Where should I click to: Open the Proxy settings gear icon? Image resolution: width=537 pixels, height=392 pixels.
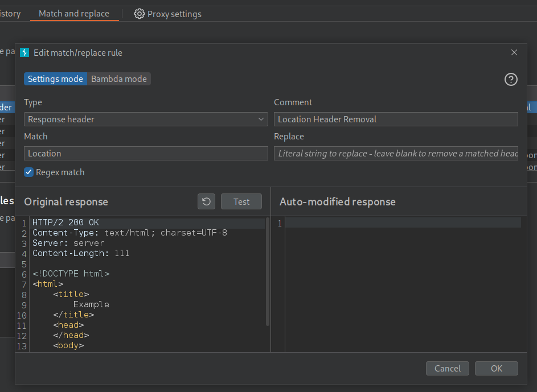click(139, 14)
